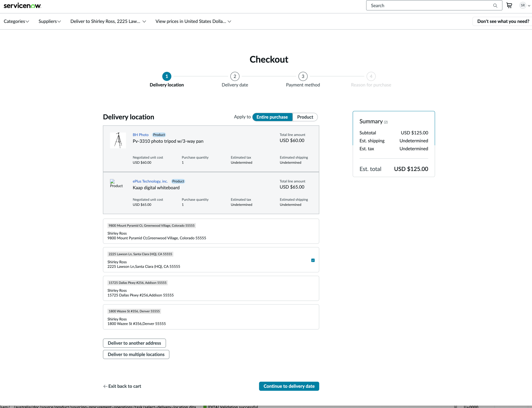Click Don't see what you need? button

[x=503, y=21]
